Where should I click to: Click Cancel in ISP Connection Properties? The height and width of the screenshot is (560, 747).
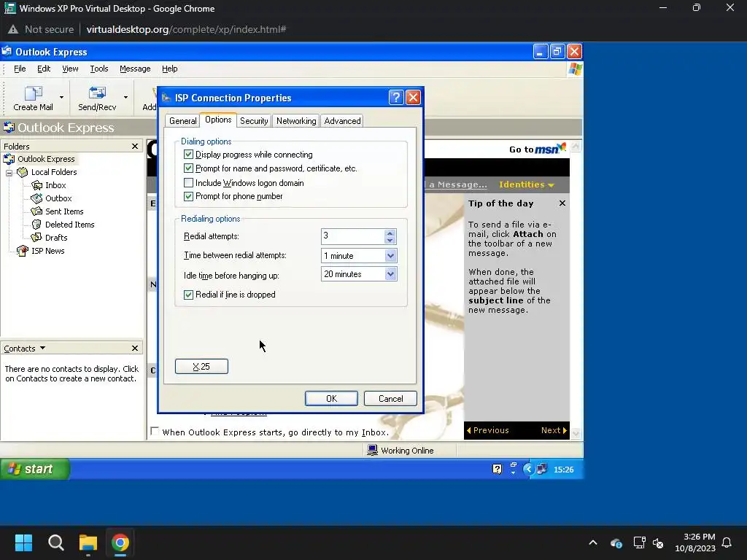click(390, 399)
